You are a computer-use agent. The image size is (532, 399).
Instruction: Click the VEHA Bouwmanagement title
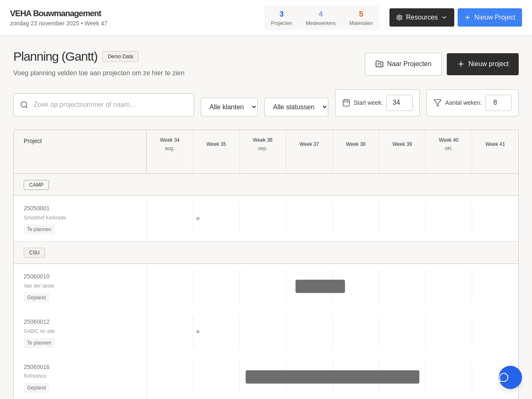pos(55,13)
